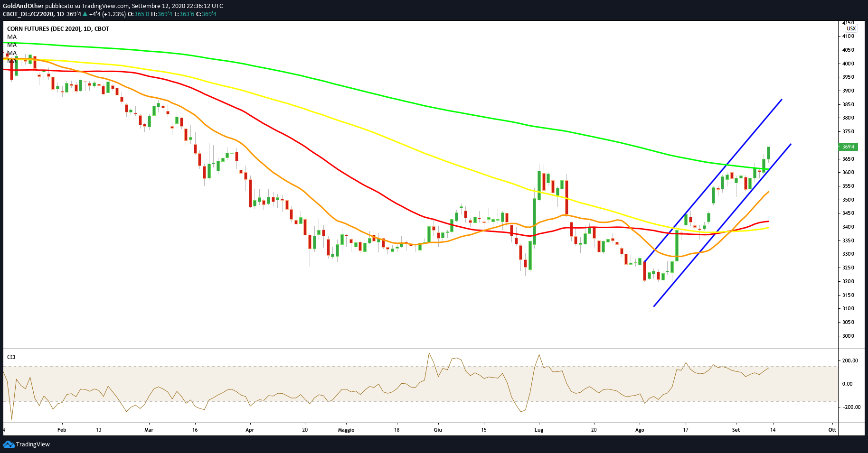Click the Giu date label on time axis

coord(438,430)
